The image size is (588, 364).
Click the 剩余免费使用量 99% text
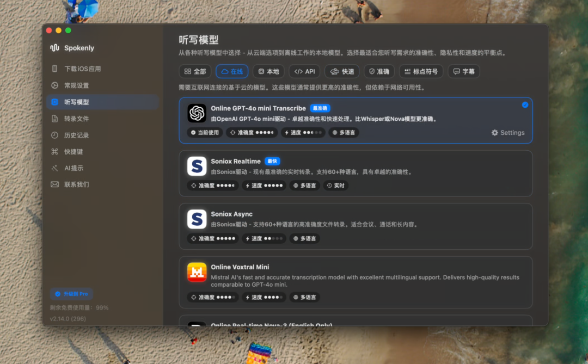pos(79,308)
